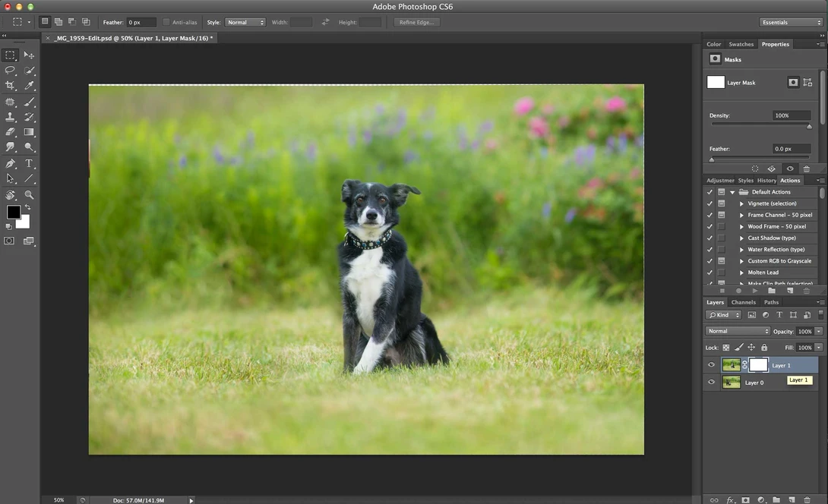Toggle the Anti-alias checkbox
The image size is (828, 504).
click(x=166, y=22)
